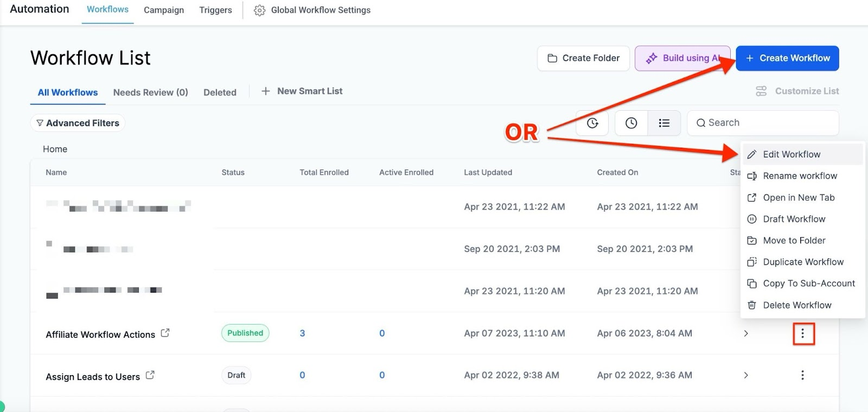868x412 pixels.
Task: Click the recent activity clock-arrow icon
Action: [x=592, y=123]
